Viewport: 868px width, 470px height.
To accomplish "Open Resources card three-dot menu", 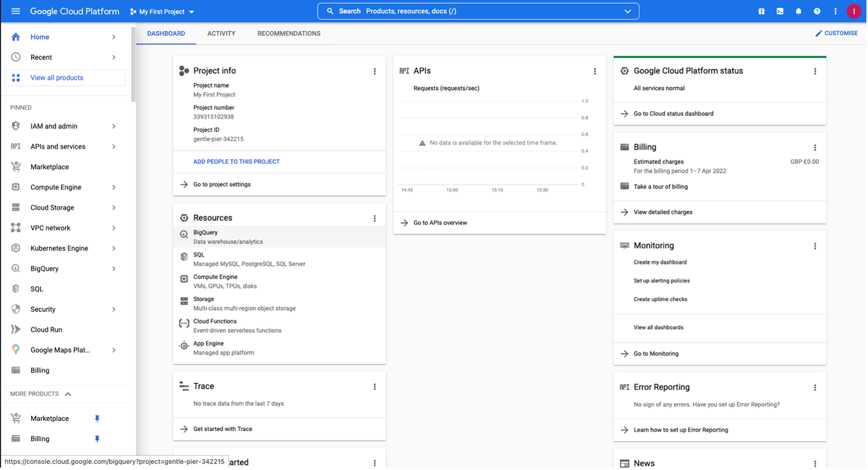I will [375, 219].
